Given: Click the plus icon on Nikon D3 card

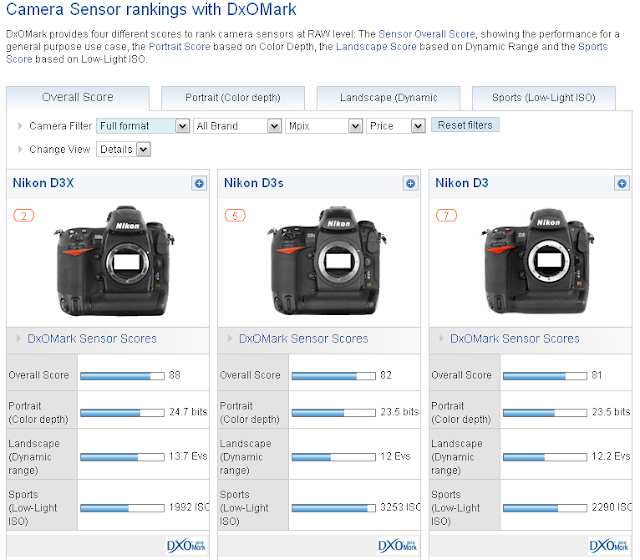Looking at the screenshot, I should pos(622,183).
